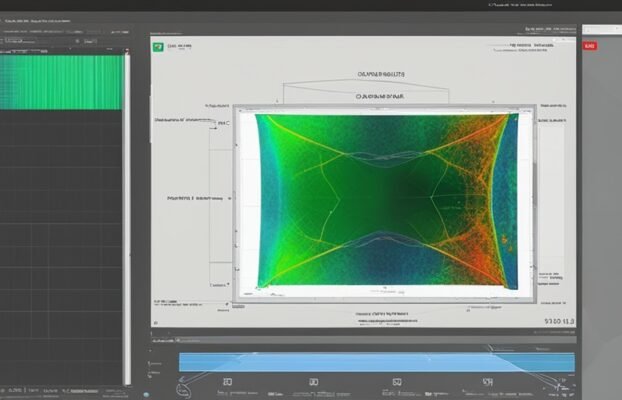
Task: Click the fourth square icon below blue timeline
Action: [486, 382]
